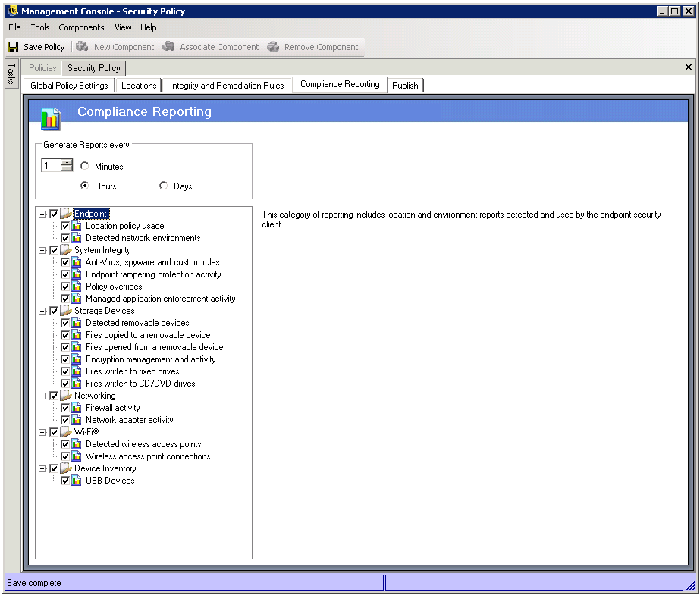Click the Save Policy button label
Viewport: 700px width, 595px height.
[x=44, y=47]
